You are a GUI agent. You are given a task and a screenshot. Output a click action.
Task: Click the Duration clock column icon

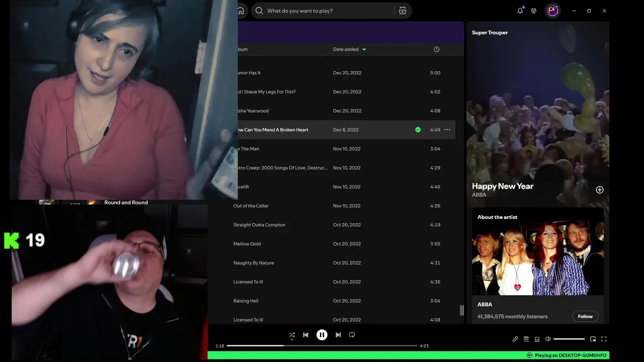click(436, 49)
